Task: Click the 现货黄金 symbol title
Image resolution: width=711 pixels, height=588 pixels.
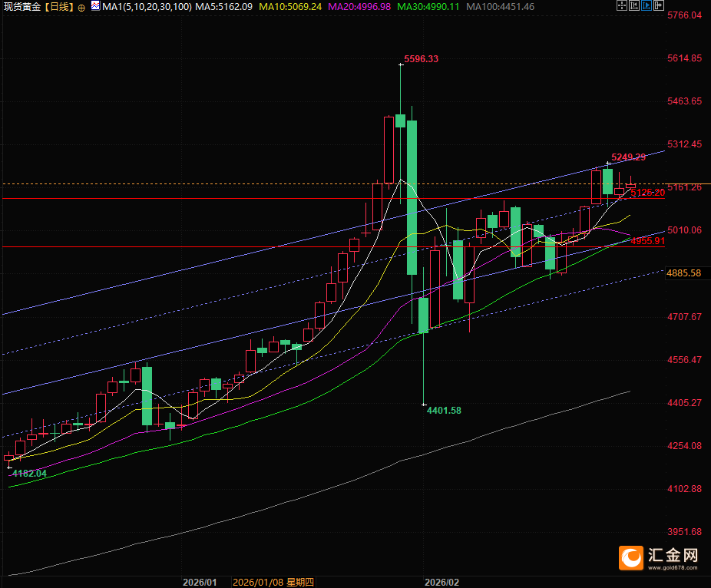Action: point(22,7)
